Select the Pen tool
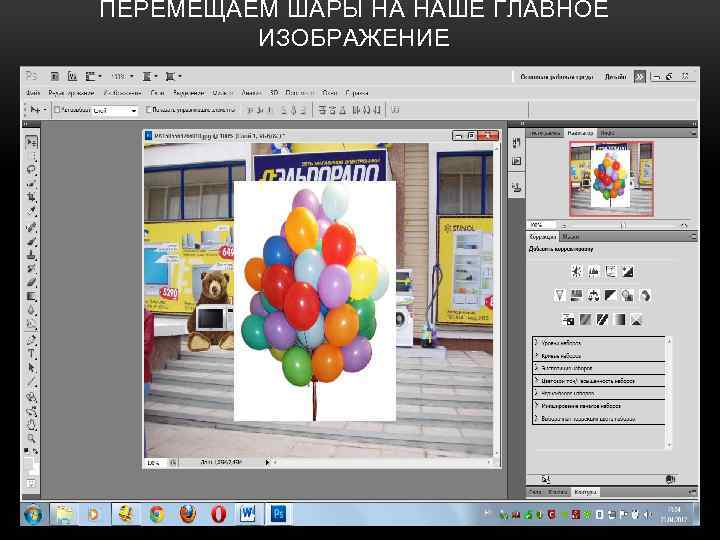The image size is (720, 540). (31, 340)
